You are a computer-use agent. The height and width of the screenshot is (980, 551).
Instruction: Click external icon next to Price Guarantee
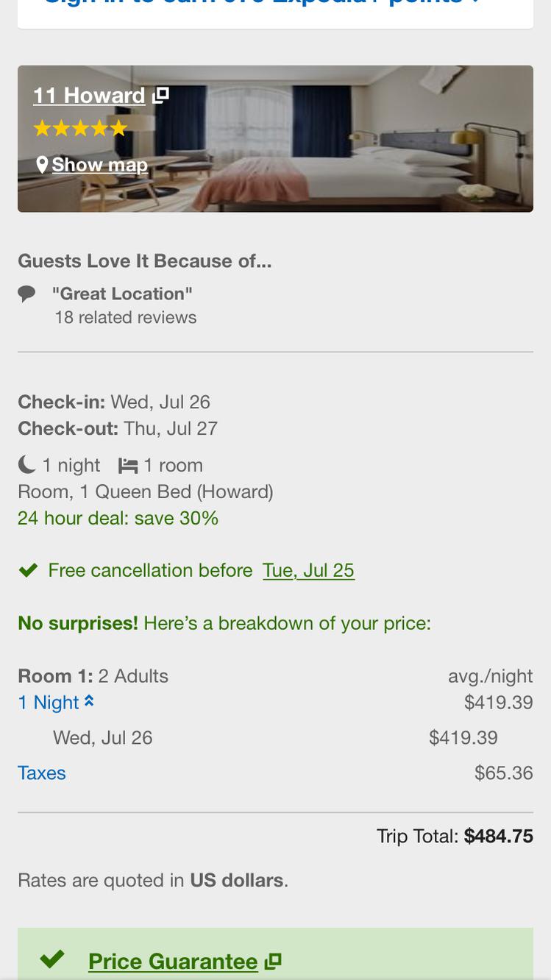(x=274, y=961)
